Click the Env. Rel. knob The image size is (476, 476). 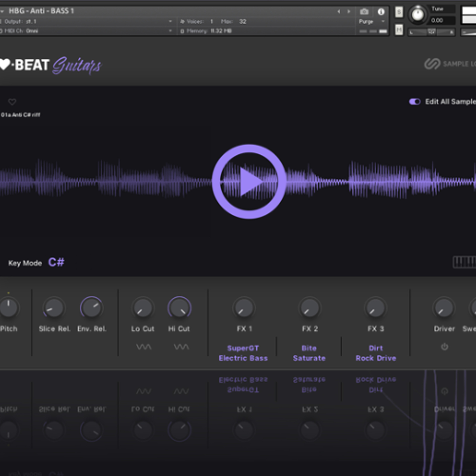(x=91, y=308)
